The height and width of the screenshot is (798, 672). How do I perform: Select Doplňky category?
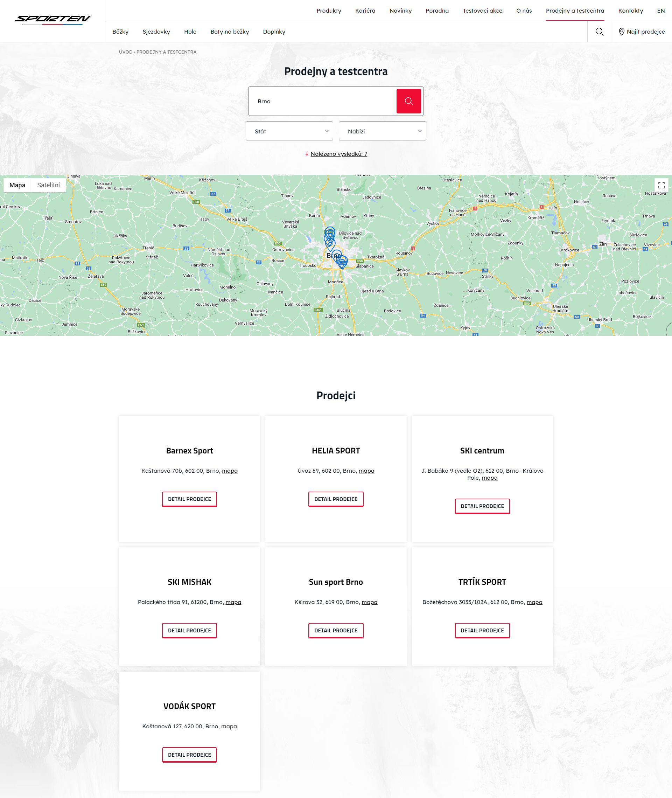pos(274,32)
